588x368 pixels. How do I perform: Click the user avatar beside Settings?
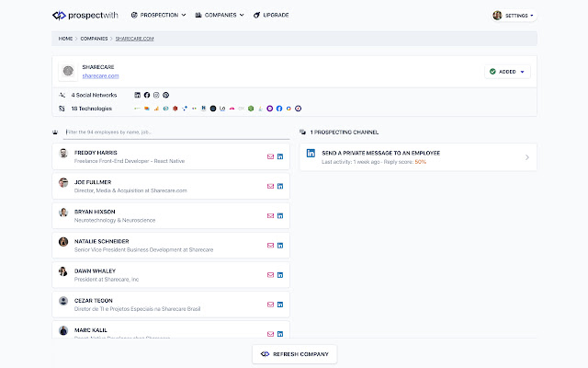tap(497, 16)
